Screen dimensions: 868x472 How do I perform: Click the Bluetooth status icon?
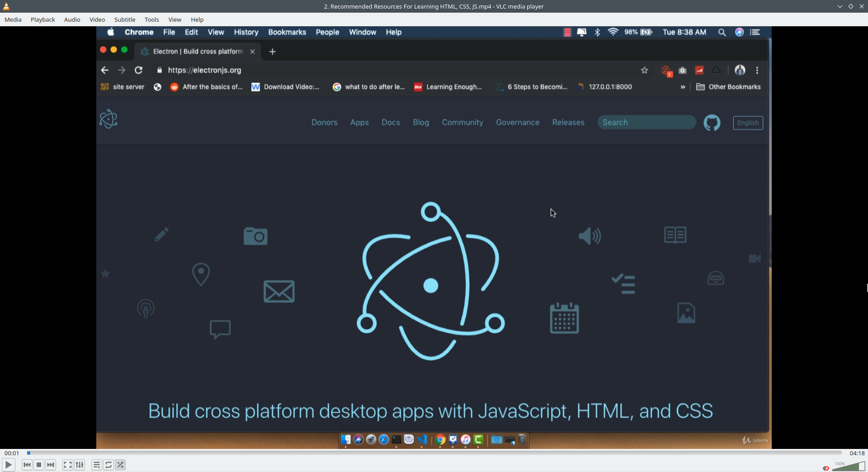point(597,32)
